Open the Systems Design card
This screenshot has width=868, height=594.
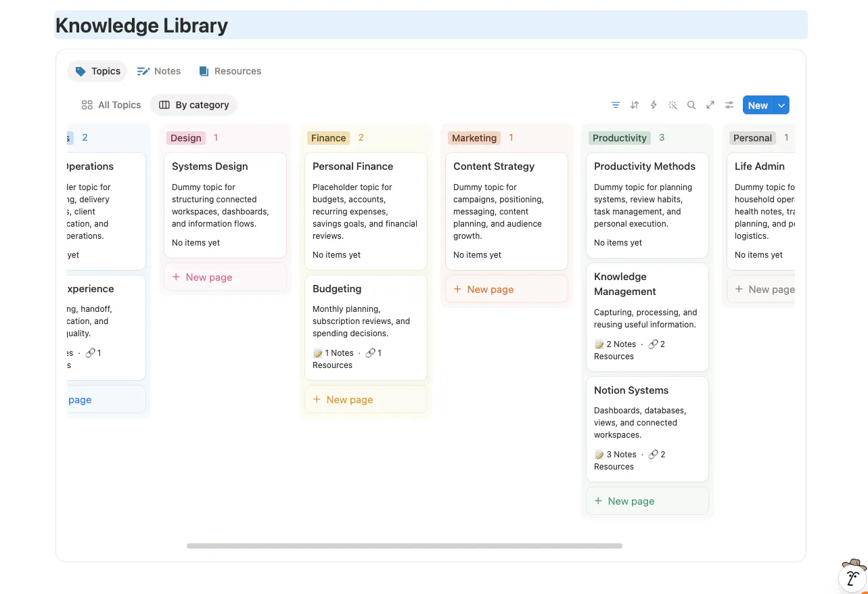[225, 205]
